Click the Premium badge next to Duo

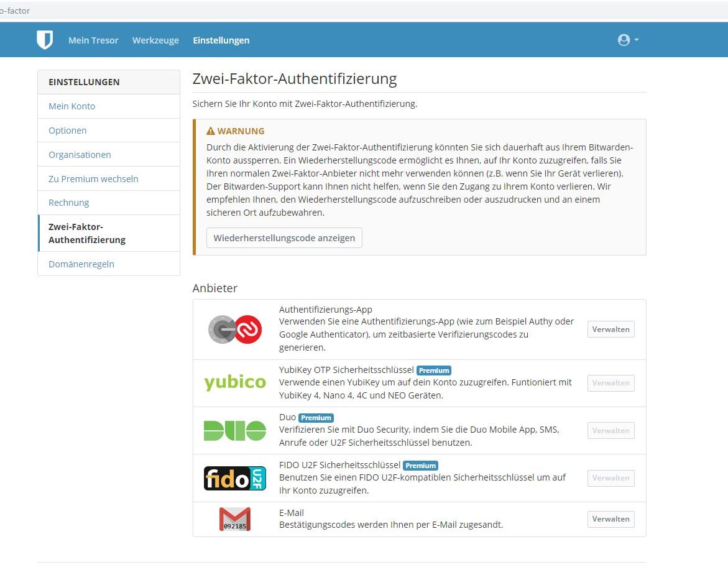(x=316, y=418)
